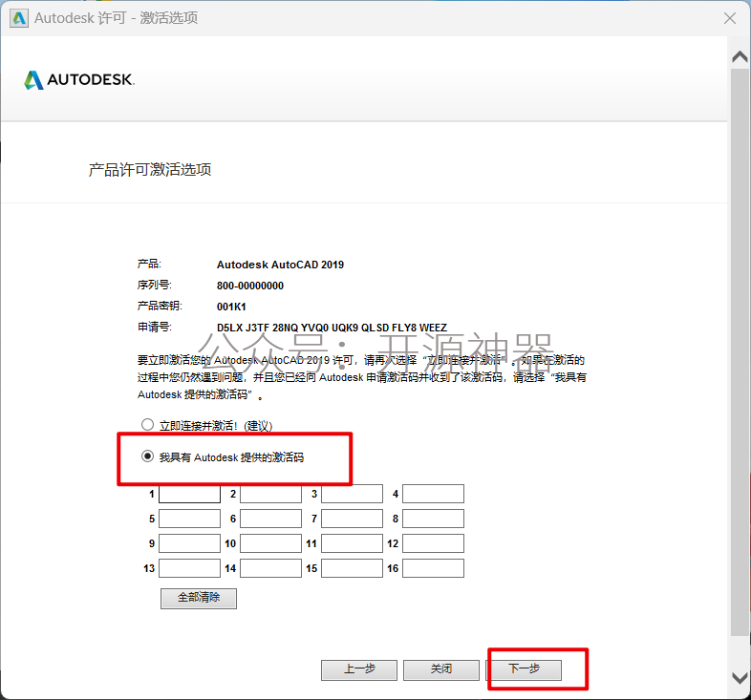Click the product name "Autodesk AutoCAD 2019"
The image size is (751, 700).
coord(280,265)
